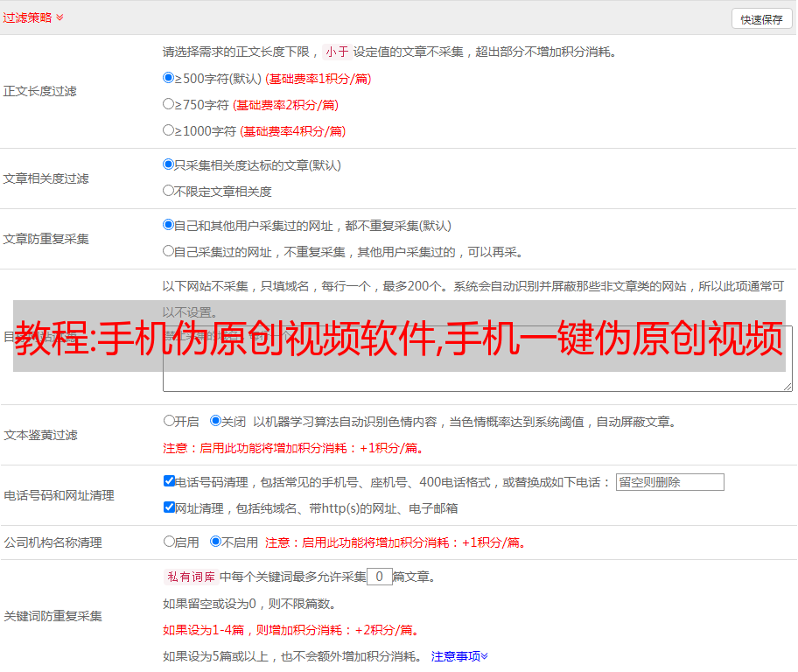Toggle the 网址清理 checkbox
798x672 pixels.
pos(169,507)
